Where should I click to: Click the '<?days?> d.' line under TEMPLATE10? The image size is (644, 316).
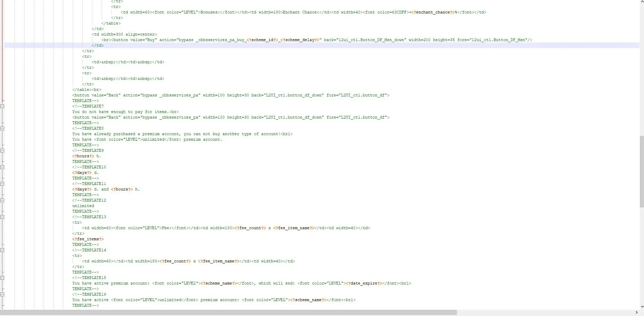coord(85,173)
